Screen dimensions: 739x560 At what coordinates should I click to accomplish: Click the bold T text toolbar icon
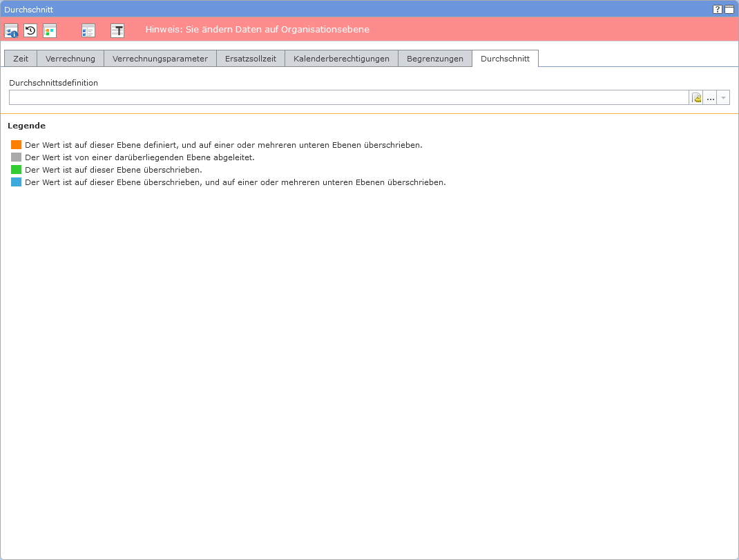pyautogui.click(x=117, y=30)
